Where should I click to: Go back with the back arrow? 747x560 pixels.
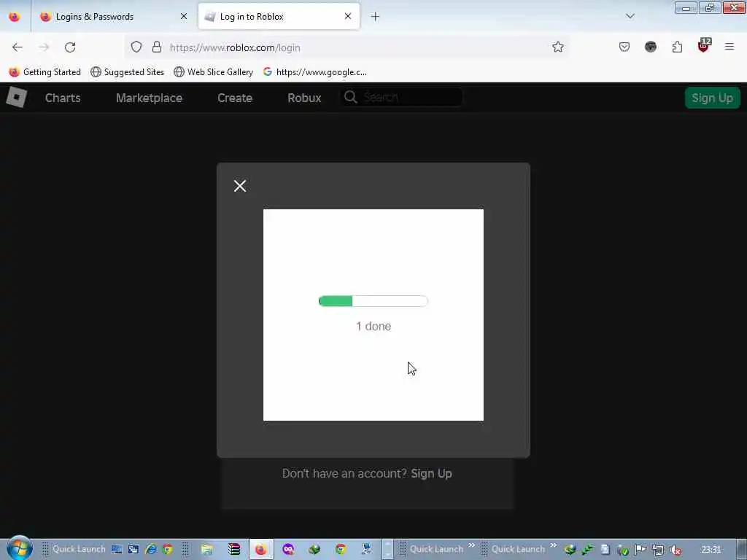tap(18, 47)
